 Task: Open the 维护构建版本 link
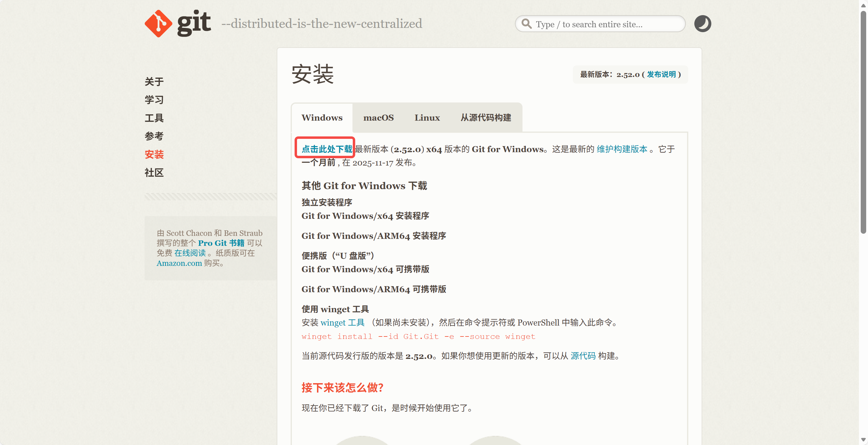[622, 149]
